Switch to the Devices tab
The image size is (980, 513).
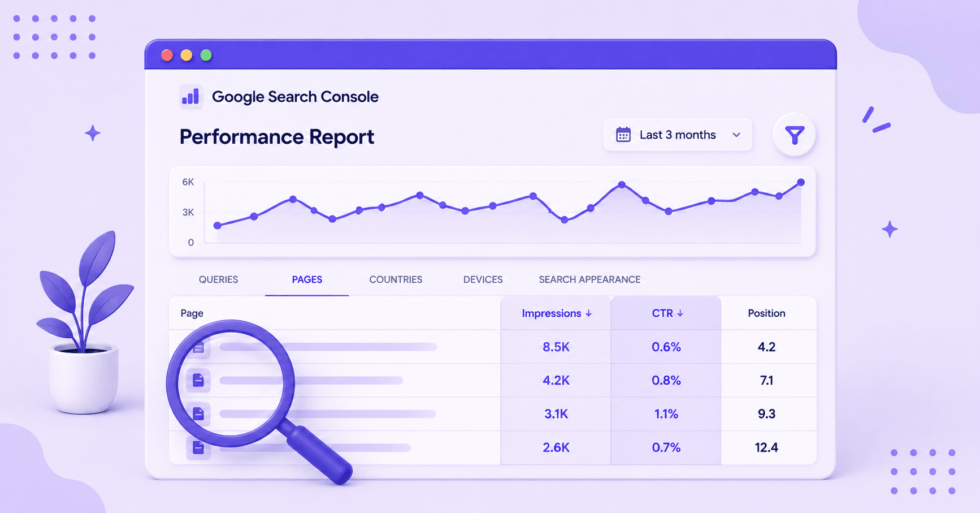tap(483, 279)
